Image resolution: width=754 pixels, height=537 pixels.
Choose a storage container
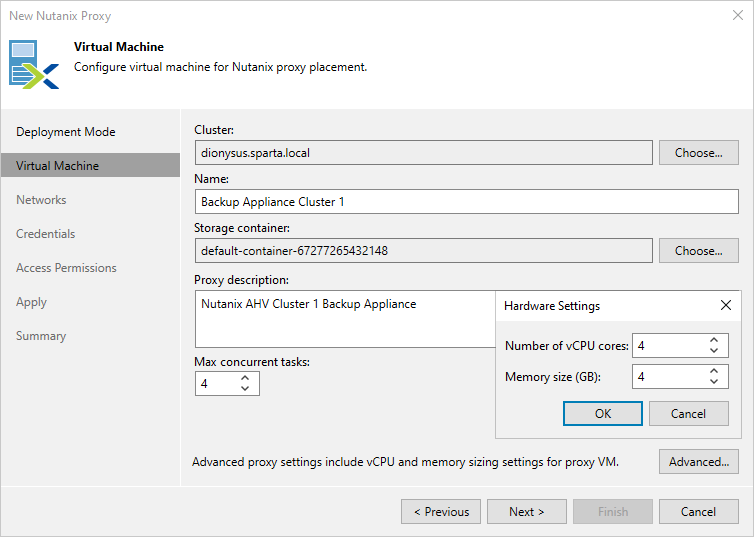click(x=698, y=251)
